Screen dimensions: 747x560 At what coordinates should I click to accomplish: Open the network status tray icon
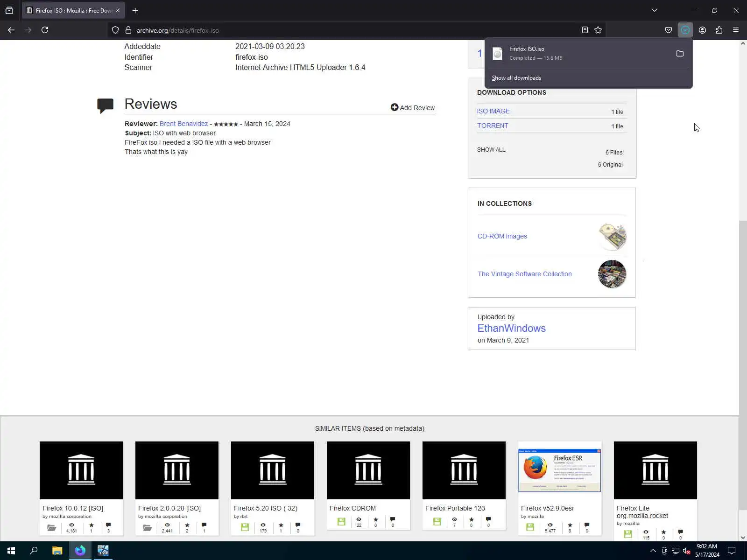[675, 551]
